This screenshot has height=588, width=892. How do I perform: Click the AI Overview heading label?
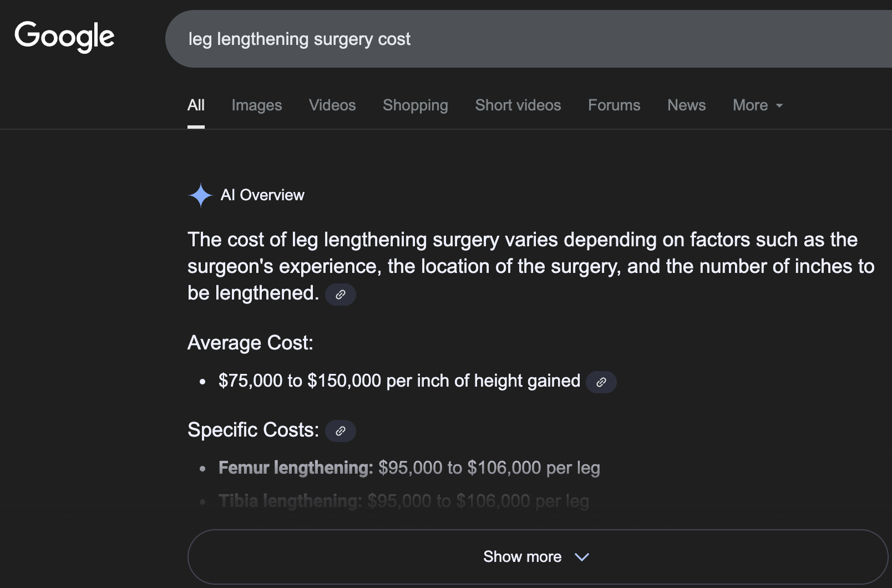[262, 195]
